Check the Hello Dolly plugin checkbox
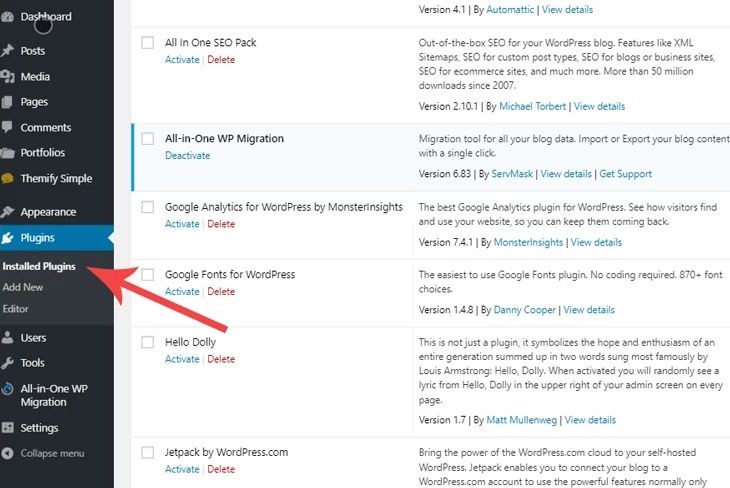The image size is (730, 488). coord(148,342)
